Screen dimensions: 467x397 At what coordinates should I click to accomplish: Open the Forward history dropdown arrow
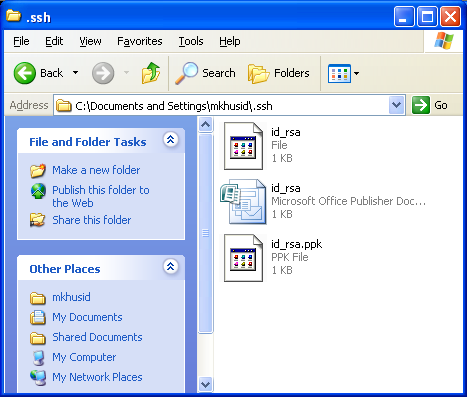click(x=126, y=72)
